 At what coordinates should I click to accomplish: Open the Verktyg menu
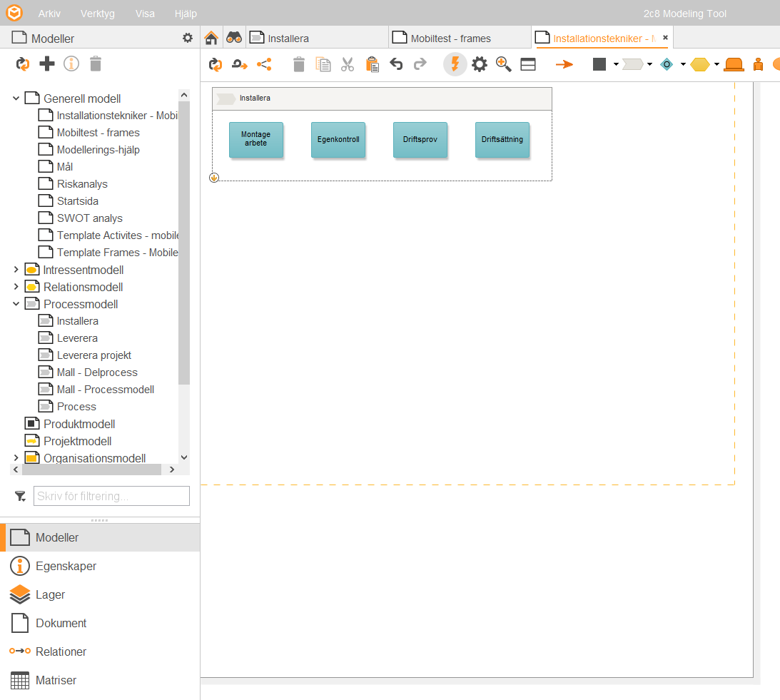(97, 14)
